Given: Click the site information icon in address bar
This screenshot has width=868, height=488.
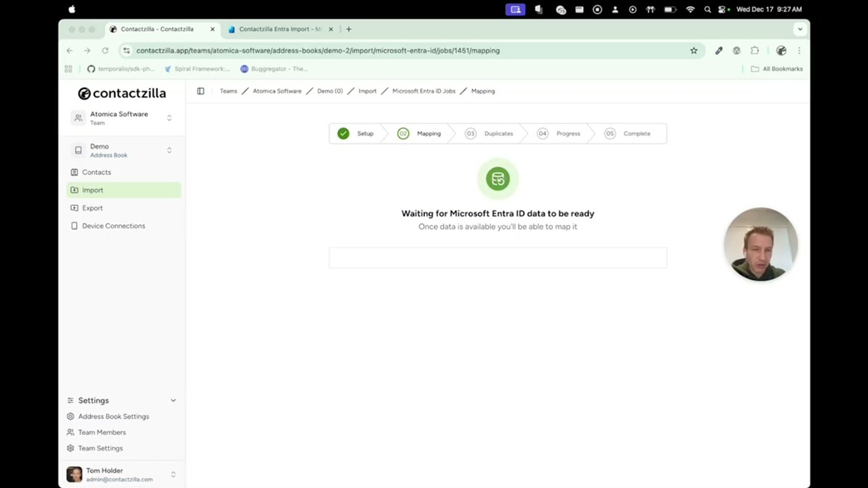Looking at the screenshot, I should 126,50.
